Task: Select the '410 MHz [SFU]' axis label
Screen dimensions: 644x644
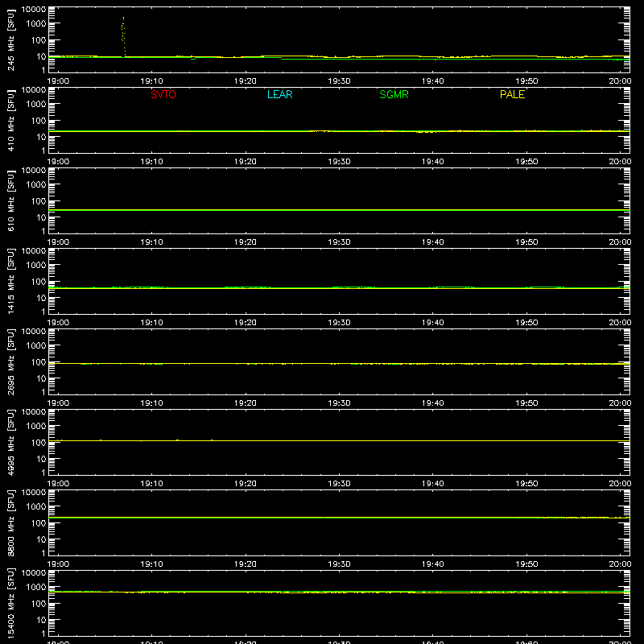Action: 10,120
